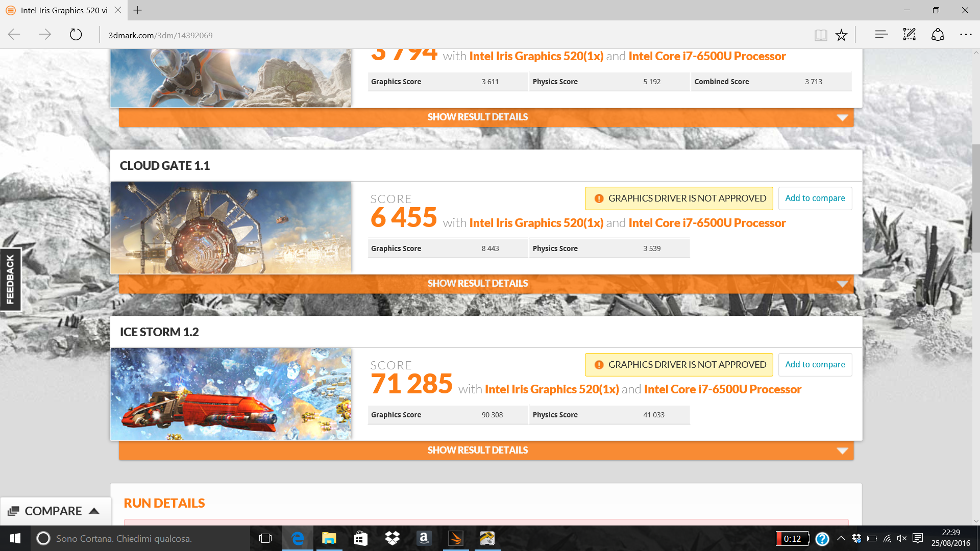Viewport: 980px width, 551px height.
Task: Open Edge reading view
Action: (x=821, y=35)
